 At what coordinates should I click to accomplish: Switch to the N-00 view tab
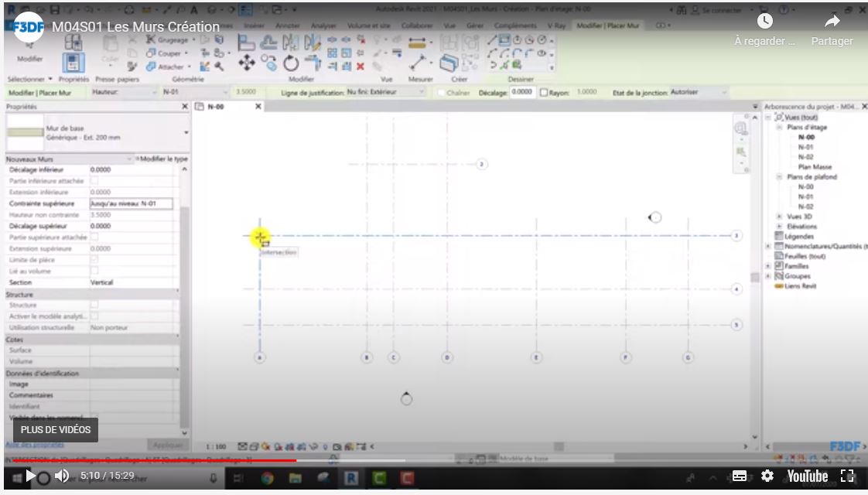217,106
